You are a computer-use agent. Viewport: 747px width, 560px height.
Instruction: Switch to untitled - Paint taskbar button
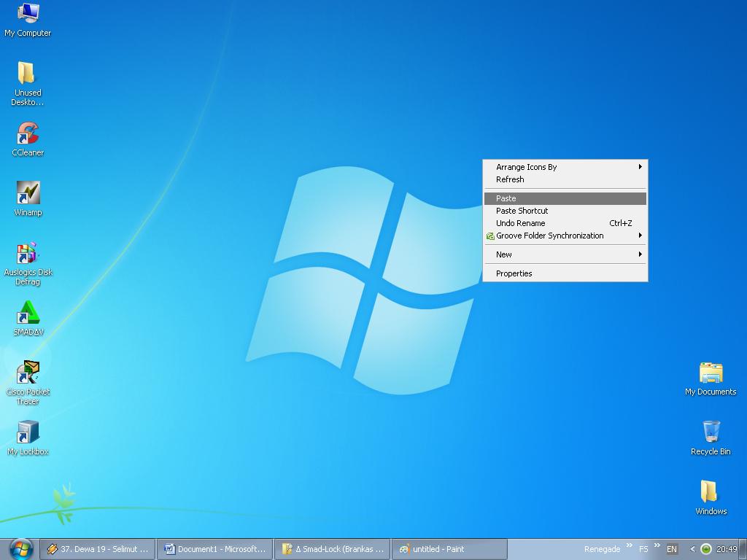click(449, 549)
